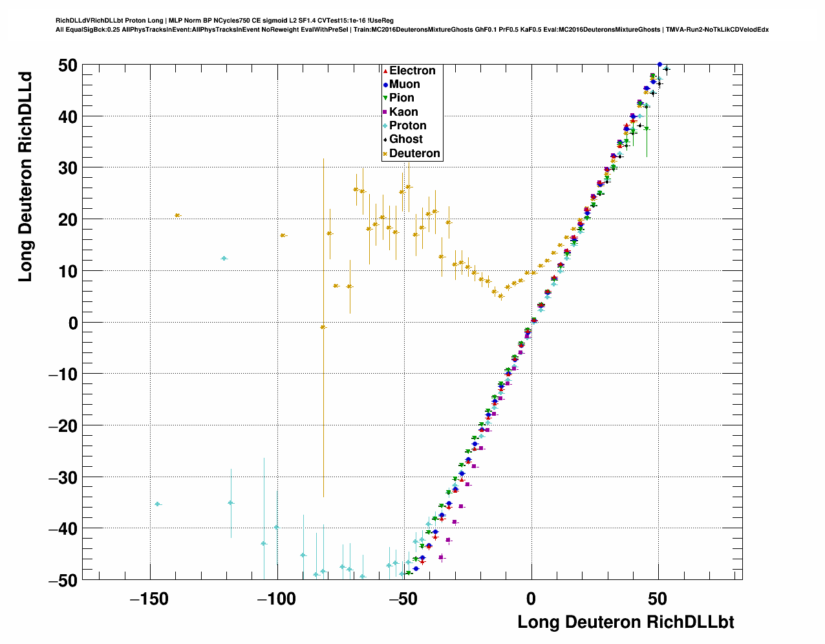Click the 0 tick label on x-axis
Screen dimensions: 825x644
coord(531,599)
